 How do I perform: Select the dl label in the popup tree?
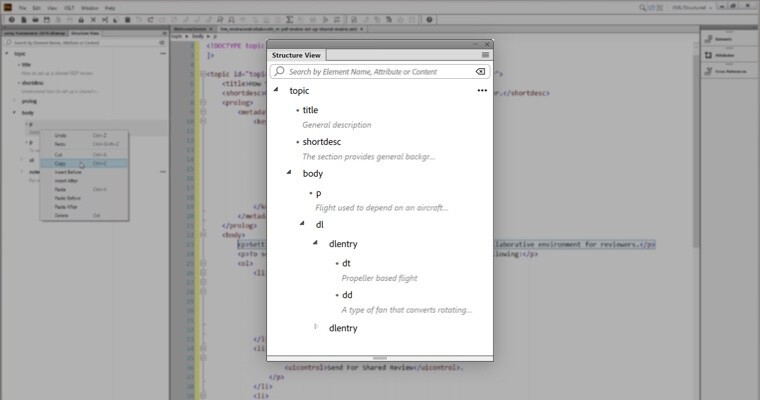click(x=320, y=224)
